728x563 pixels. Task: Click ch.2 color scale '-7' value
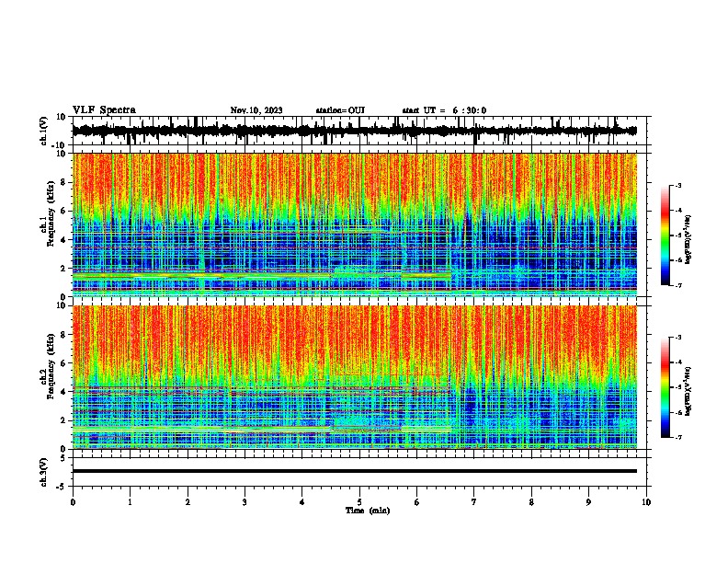pos(677,437)
